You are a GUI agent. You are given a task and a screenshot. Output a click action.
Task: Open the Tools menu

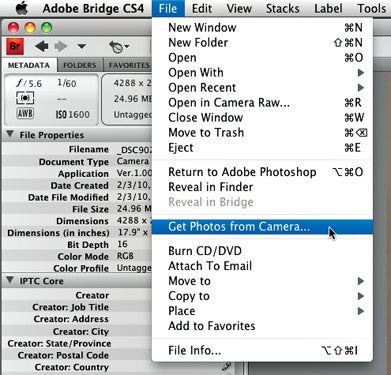(372, 8)
